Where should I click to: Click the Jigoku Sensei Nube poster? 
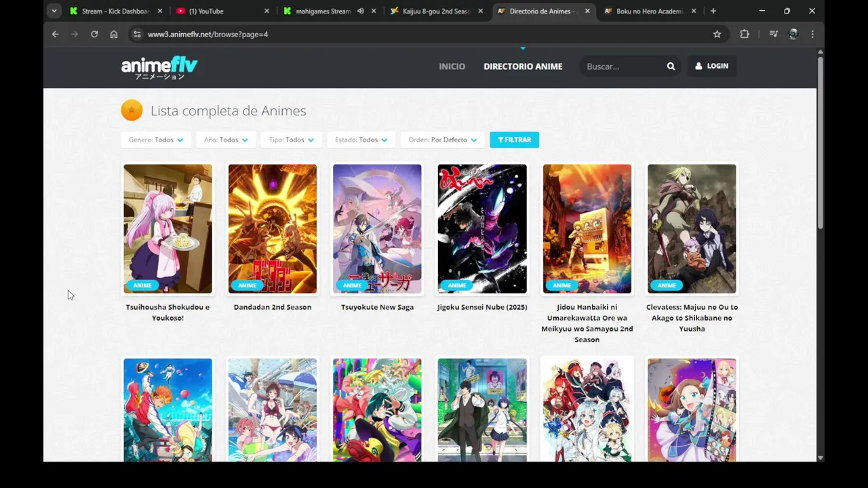pos(482,229)
